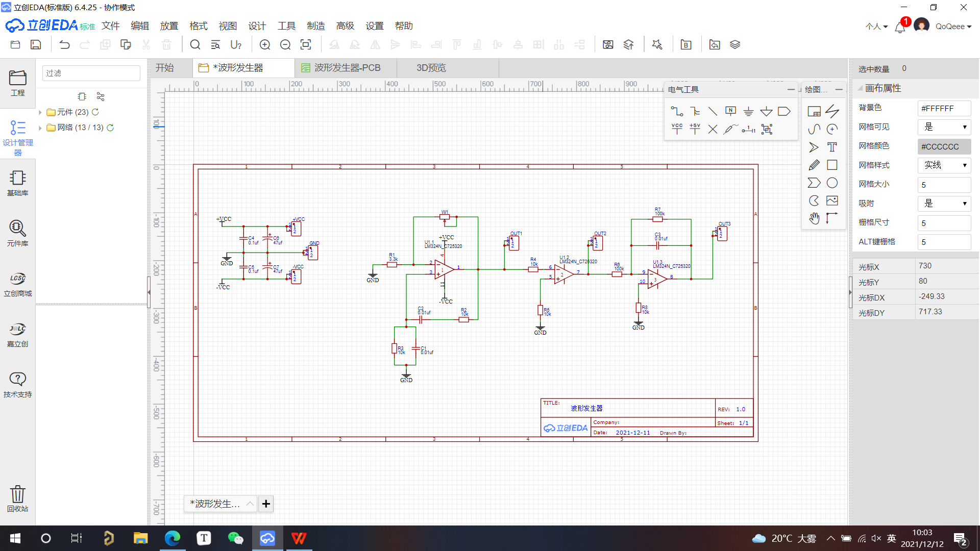This screenshot has width=980, height=551.
Task: Click the 网格颜色 color field #CCCCCC
Action: (944, 146)
